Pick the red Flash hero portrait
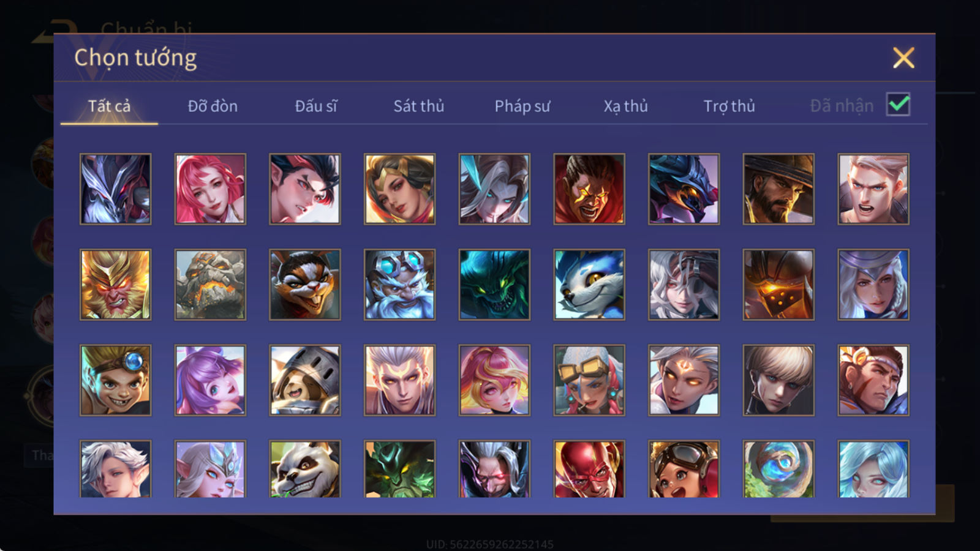This screenshot has width=980, height=551. click(589, 469)
